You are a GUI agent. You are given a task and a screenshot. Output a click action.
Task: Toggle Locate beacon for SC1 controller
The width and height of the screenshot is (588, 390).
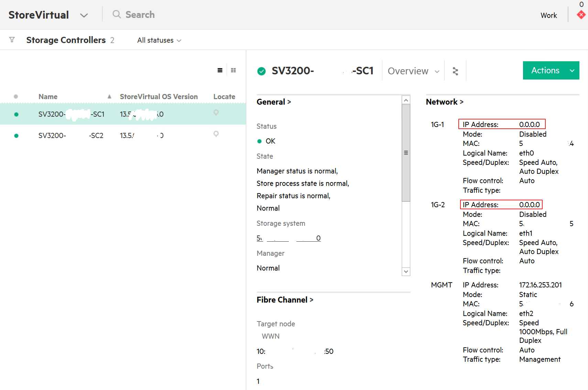tap(216, 112)
